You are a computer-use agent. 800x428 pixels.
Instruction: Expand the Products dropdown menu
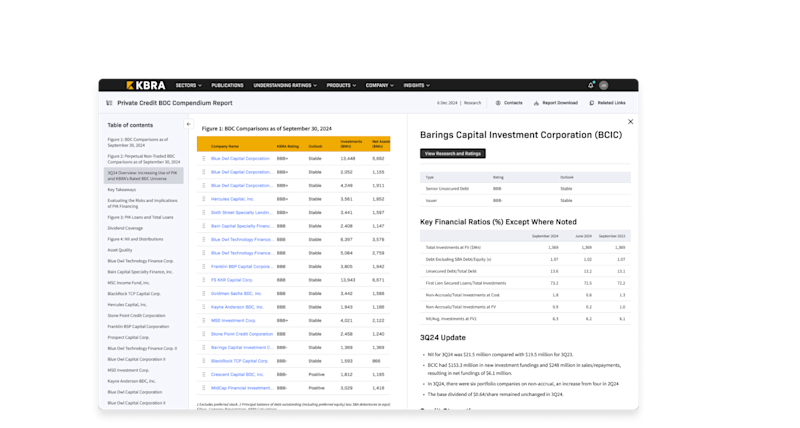click(341, 85)
